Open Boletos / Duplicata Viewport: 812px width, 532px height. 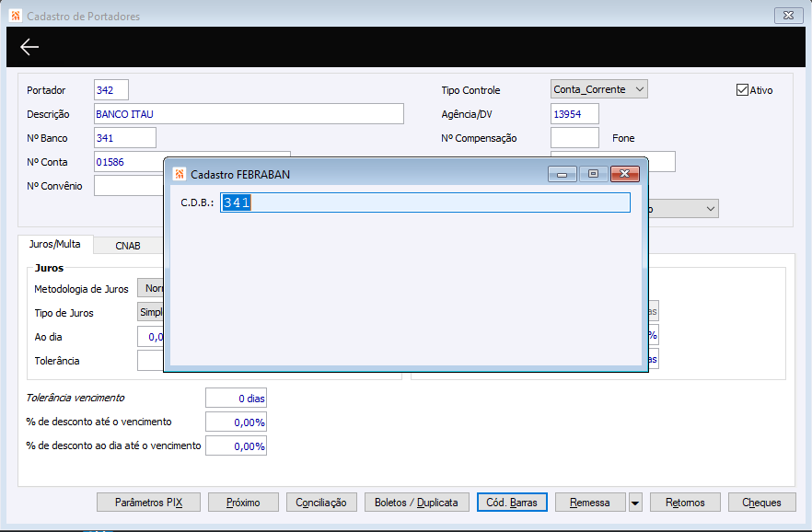tap(416, 503)
